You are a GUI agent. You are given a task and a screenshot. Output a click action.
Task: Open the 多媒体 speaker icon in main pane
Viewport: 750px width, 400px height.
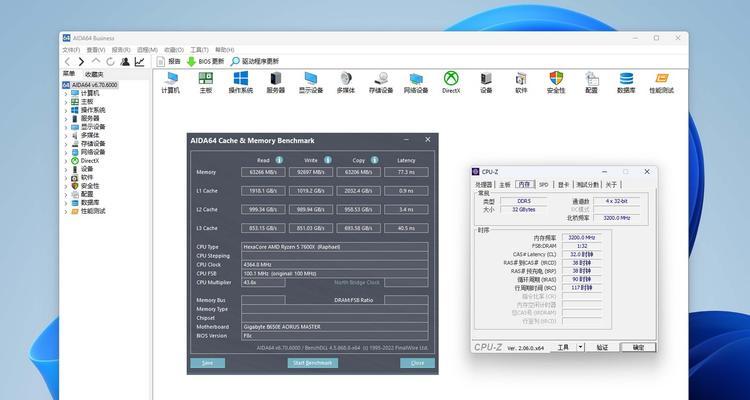point(346,82)
